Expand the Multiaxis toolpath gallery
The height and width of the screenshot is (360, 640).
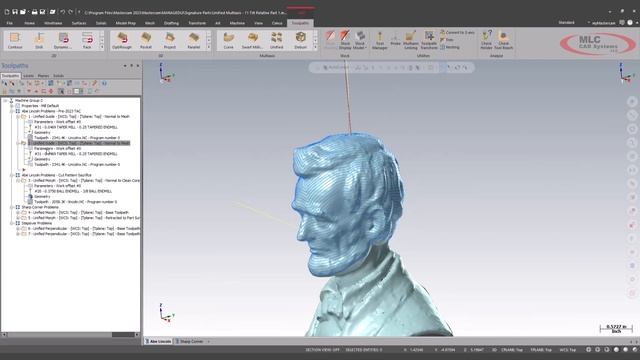point(315,47)
